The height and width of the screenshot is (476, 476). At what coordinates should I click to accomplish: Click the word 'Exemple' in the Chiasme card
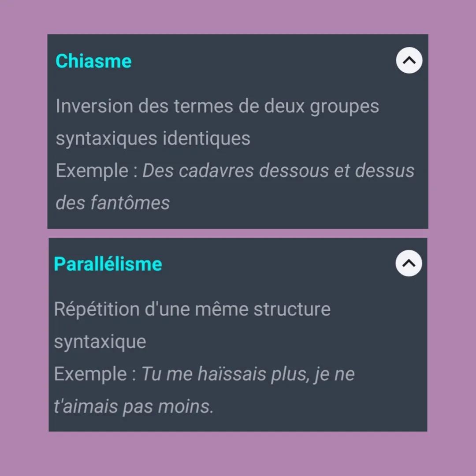[93, 170]
